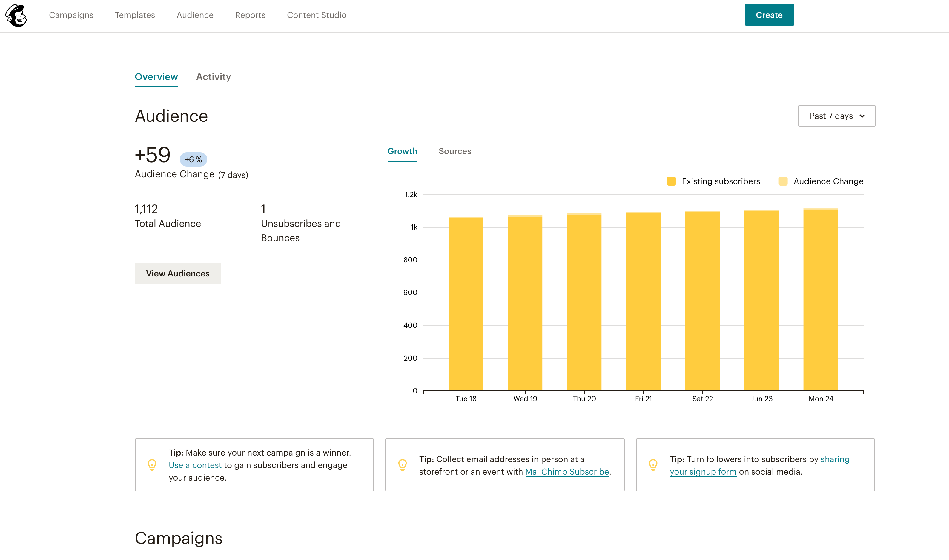Toggle the Existing subscribers legend swatch
Image resolution: width=949 pixels, height=560 pixels.
tap(671, 181)
